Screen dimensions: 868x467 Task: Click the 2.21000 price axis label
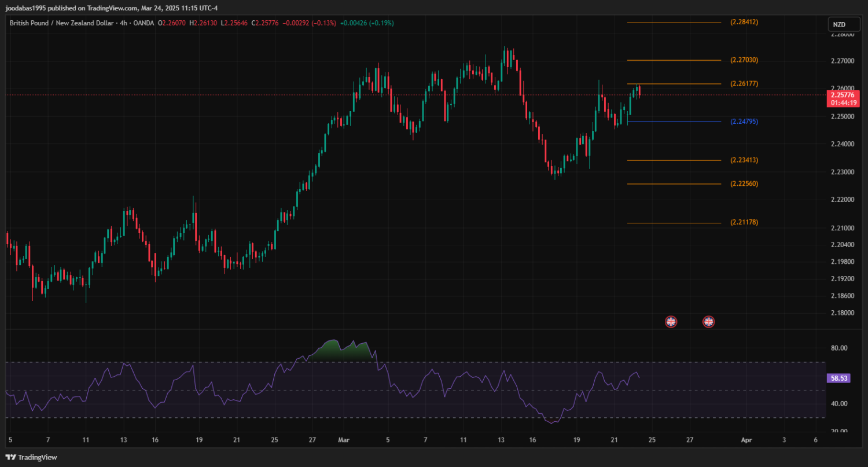pos(842,229)
